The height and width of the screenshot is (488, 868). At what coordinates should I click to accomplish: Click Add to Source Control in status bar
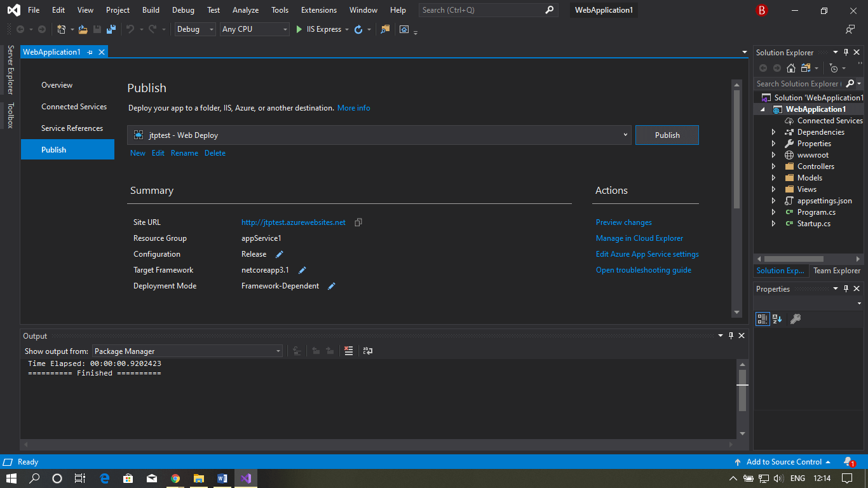(x=783, y=462)
